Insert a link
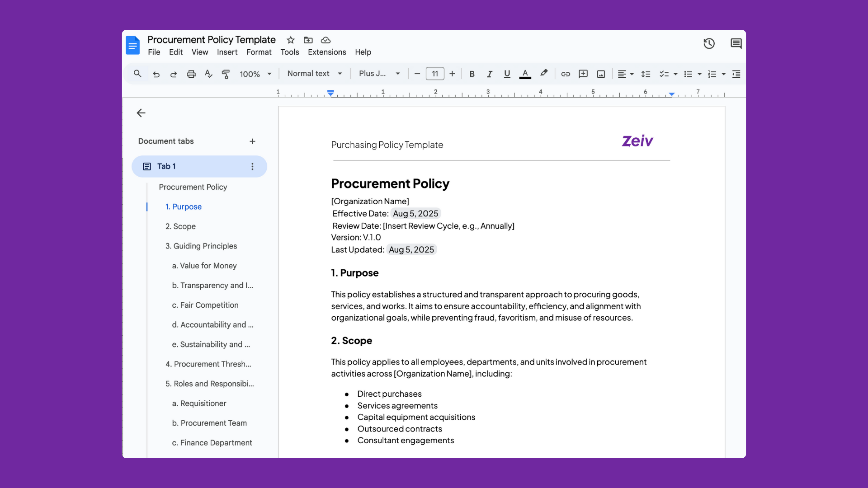The width and height of the screenshot is (868, 488). pyautogui.click(x=566, y=74)
